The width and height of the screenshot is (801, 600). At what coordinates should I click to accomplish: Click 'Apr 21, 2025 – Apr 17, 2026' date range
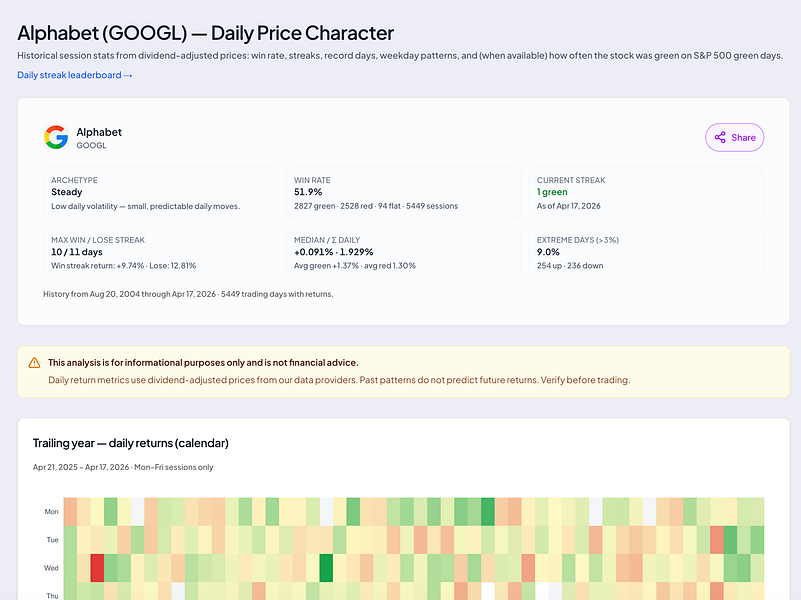tap(81, 467)
